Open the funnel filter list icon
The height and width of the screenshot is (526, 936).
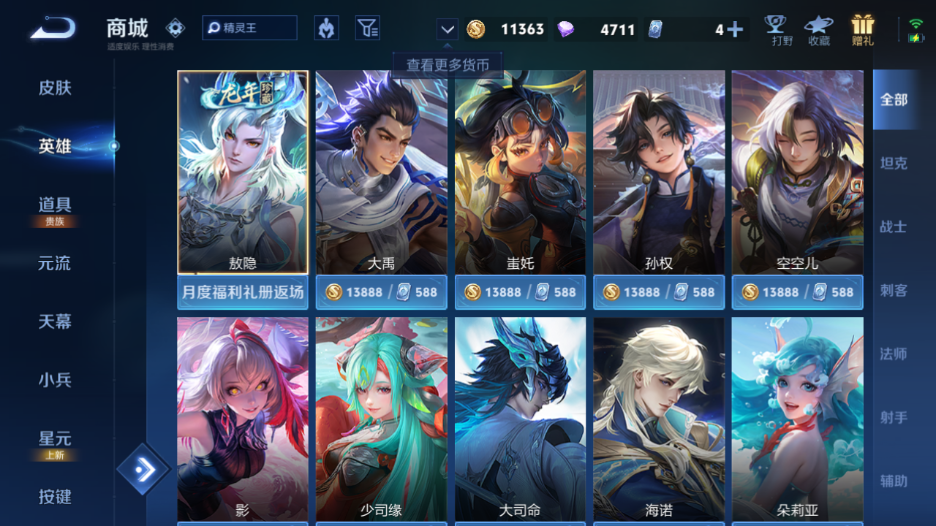368,28
